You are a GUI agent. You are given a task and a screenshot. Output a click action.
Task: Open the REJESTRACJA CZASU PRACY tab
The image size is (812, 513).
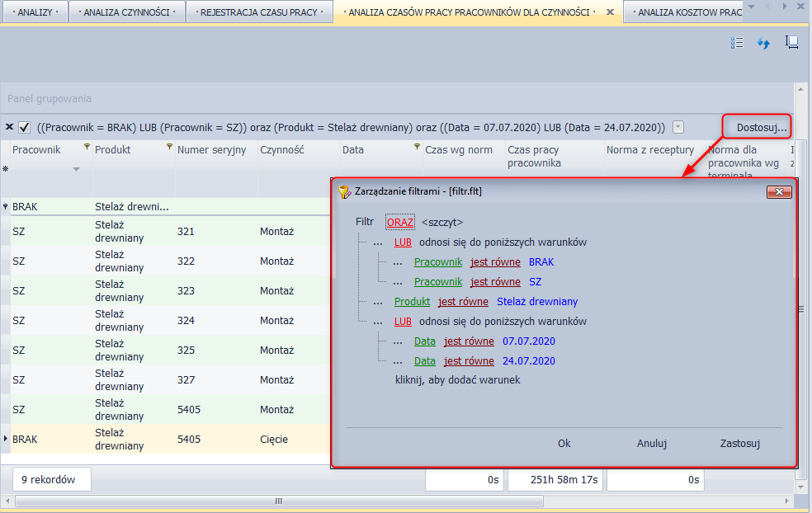point(258,12)
